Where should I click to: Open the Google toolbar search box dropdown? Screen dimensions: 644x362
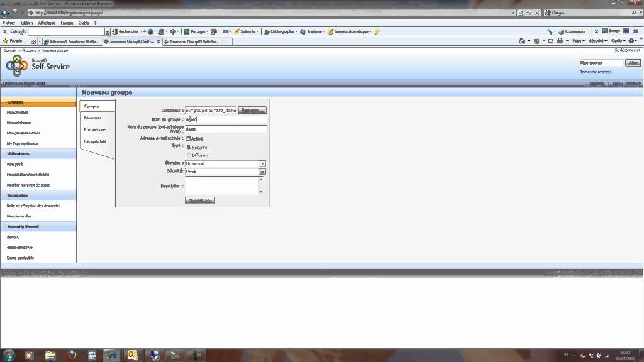(107, 31)
